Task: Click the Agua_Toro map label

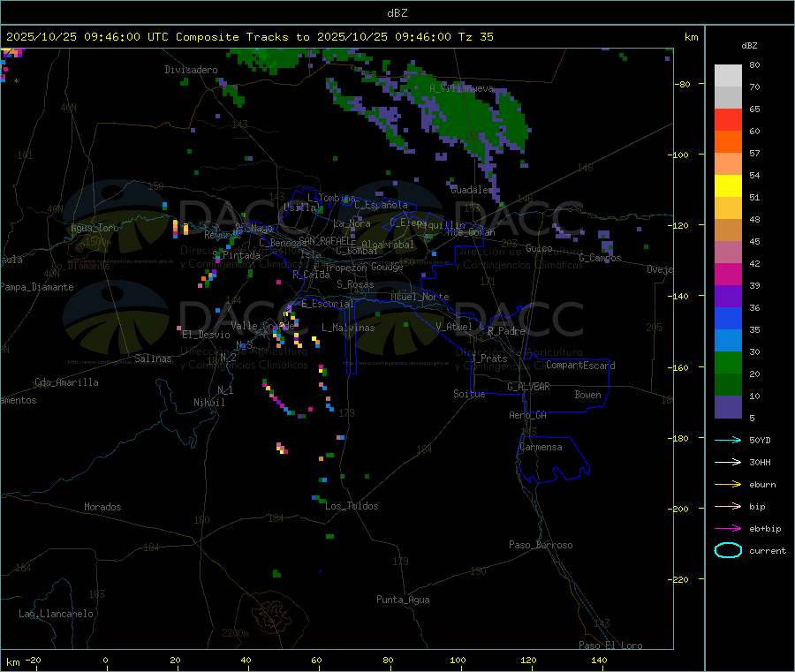Action: [x=95, y=228]
